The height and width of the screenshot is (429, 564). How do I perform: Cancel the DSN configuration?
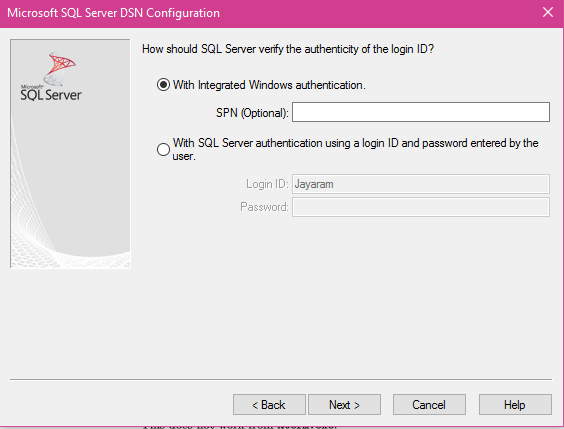coord(429,405)
